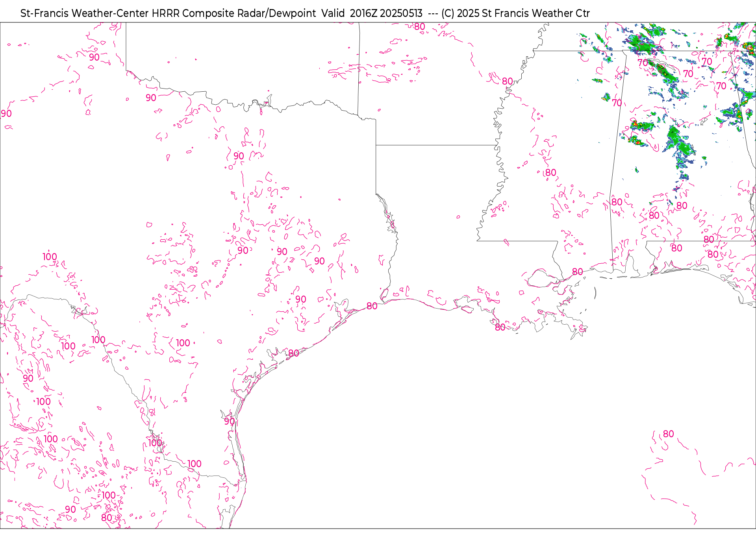Click the "Valid 2016Z" time text
Image resolution: width=756 pixels, height=551 pixels.
pyautogui.click(x=349, y=13)
